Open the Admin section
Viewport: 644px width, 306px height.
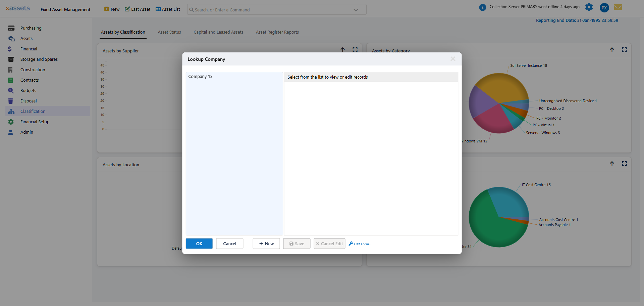26,132
